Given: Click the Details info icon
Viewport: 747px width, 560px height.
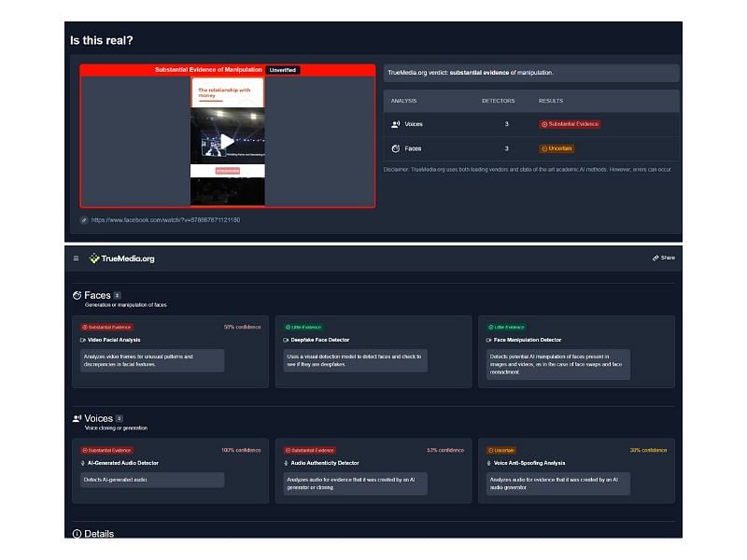Looking at the screenshot, I should point(77,534).
